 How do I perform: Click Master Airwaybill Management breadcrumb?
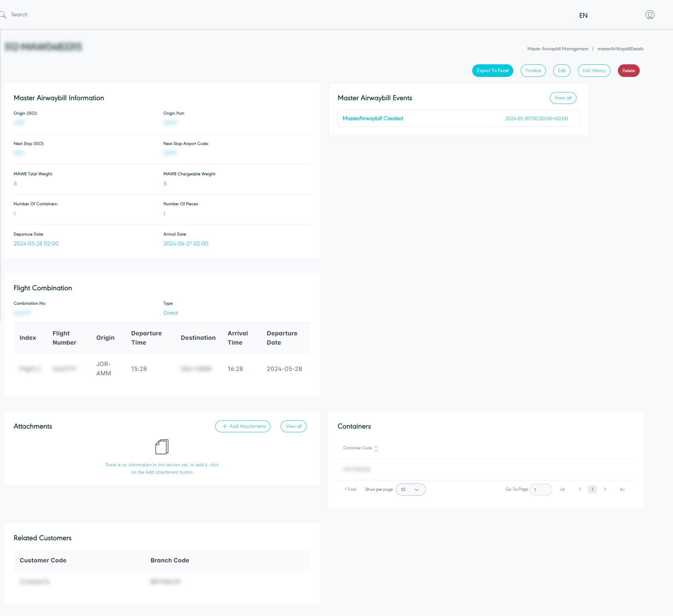(x=558, y=49)
